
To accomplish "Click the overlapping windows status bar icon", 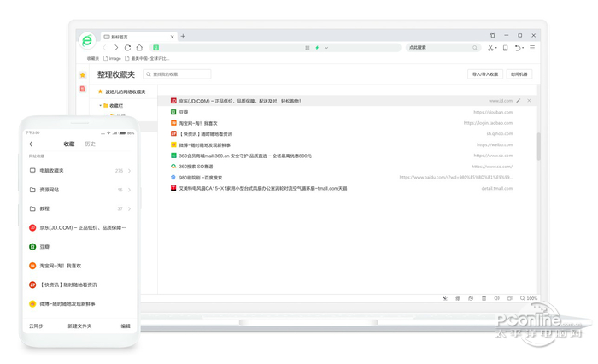I will 510,298.
